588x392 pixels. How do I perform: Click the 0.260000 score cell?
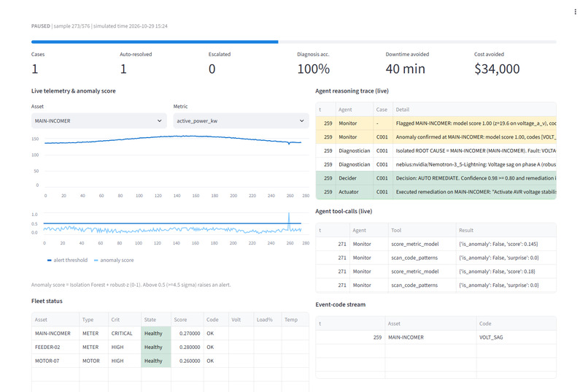pyautogui.click(x=187, y=361)
